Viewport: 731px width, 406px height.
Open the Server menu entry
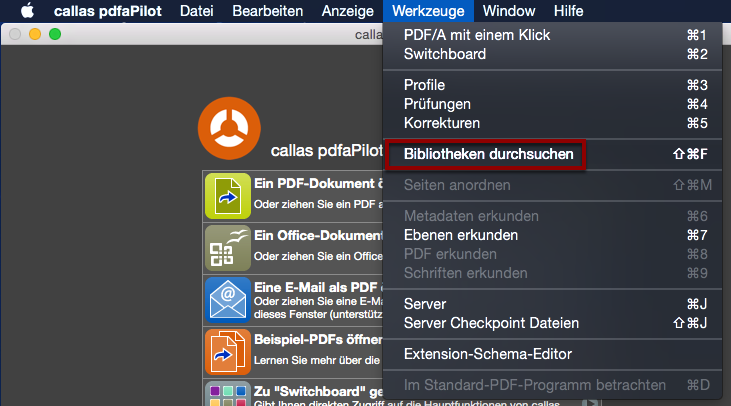[x=552, y=304]
